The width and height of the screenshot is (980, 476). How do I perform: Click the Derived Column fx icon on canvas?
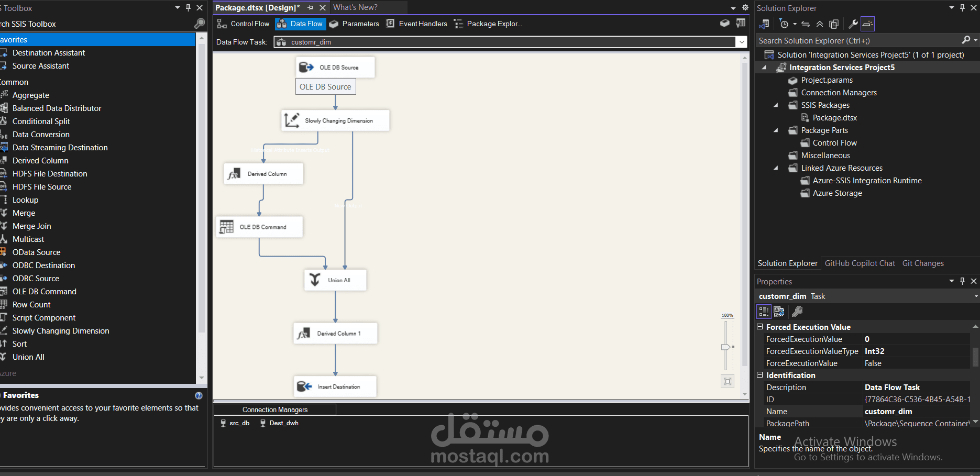click(234, 174)
